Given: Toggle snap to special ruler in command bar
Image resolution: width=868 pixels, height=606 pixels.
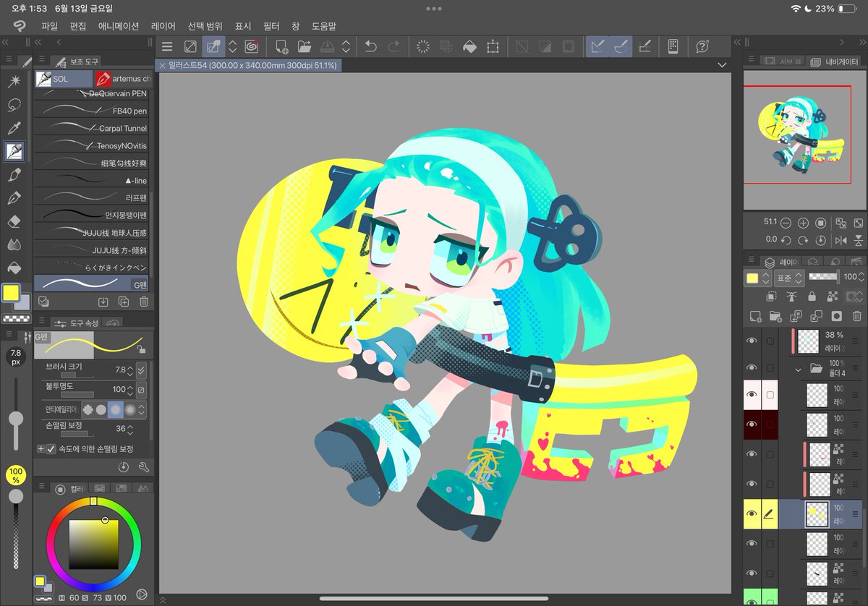Looking at the screenshot, I should 621,47.
